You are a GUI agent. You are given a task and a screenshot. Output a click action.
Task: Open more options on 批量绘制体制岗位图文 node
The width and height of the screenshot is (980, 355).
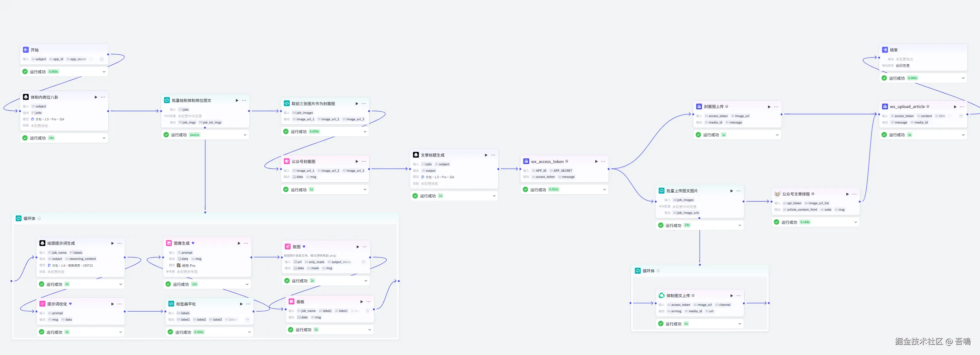pyautogui.click(x=244, y=100)
